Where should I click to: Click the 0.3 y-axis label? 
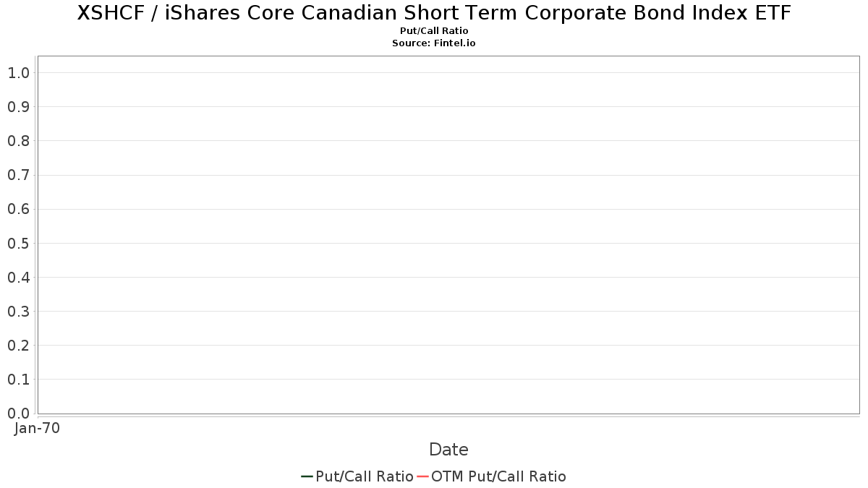18,312
